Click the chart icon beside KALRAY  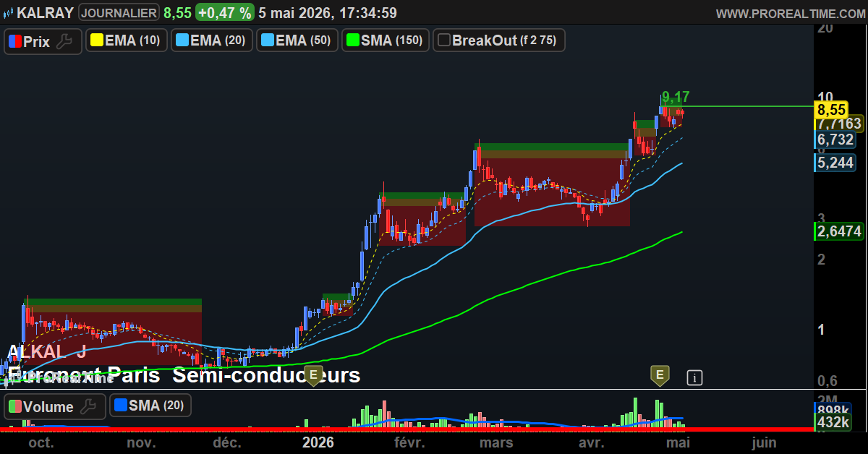(x=9, y=12)
